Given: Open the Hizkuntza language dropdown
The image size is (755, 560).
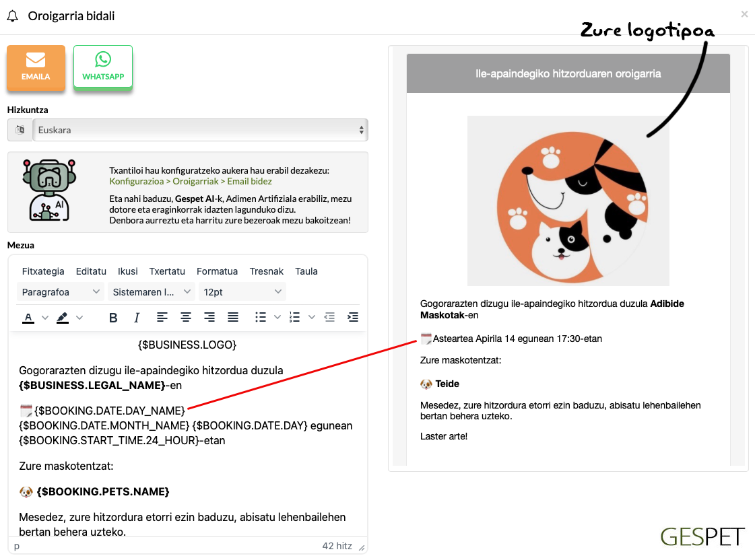Looking at the screenshot, I should (x=200, y=130).
